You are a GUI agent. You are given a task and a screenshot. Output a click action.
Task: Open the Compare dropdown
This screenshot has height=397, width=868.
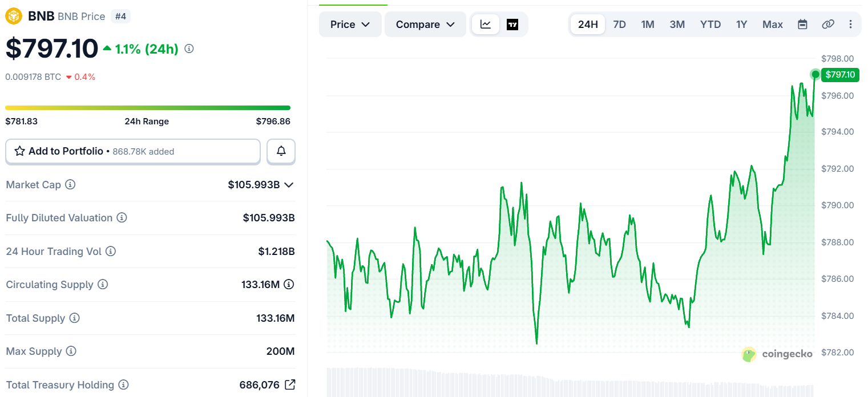pyautogui.click(x=425, y=25)
